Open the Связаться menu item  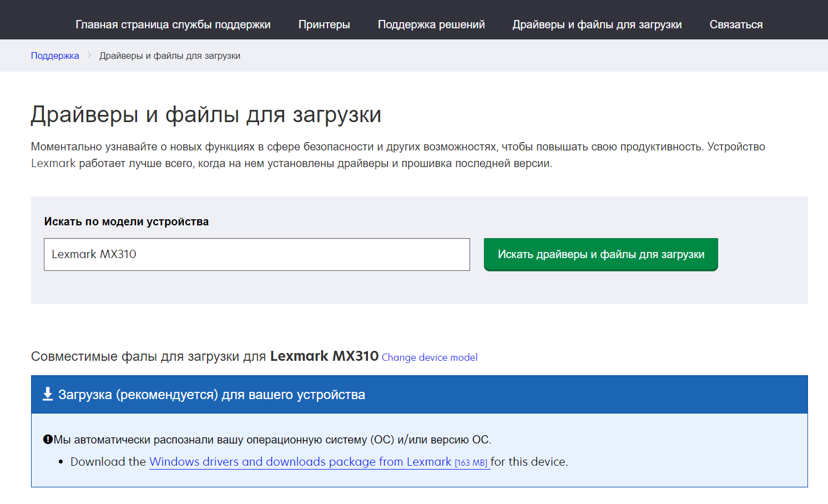[736, 24]
